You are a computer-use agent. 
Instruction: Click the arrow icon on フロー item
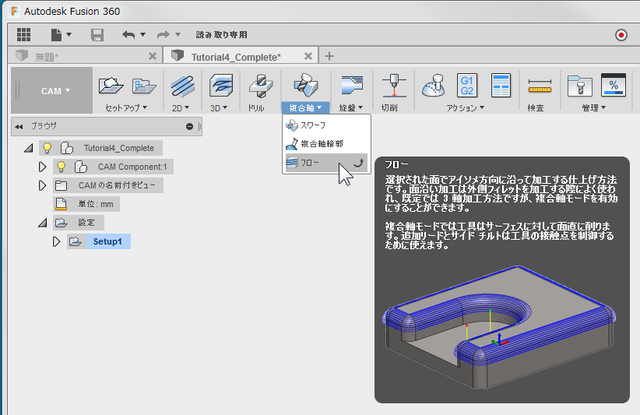[358, 163]
